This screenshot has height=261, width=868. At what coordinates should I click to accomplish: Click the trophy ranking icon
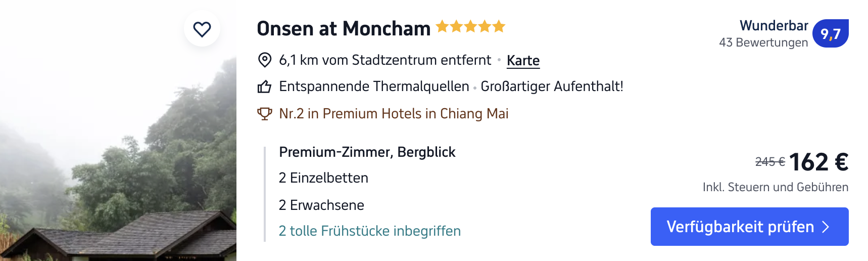[x=264, y=113]
